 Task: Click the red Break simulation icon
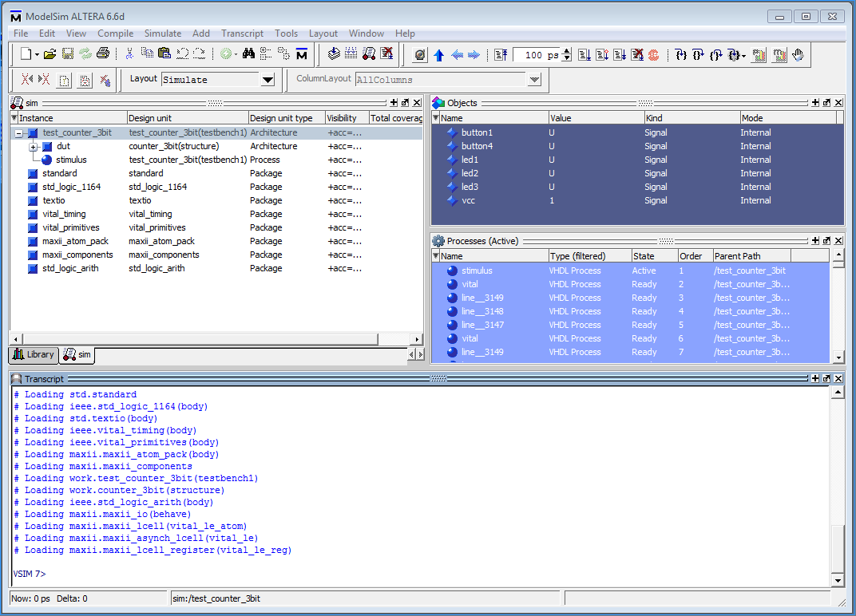pyautogui.click(x=653, y=55)
